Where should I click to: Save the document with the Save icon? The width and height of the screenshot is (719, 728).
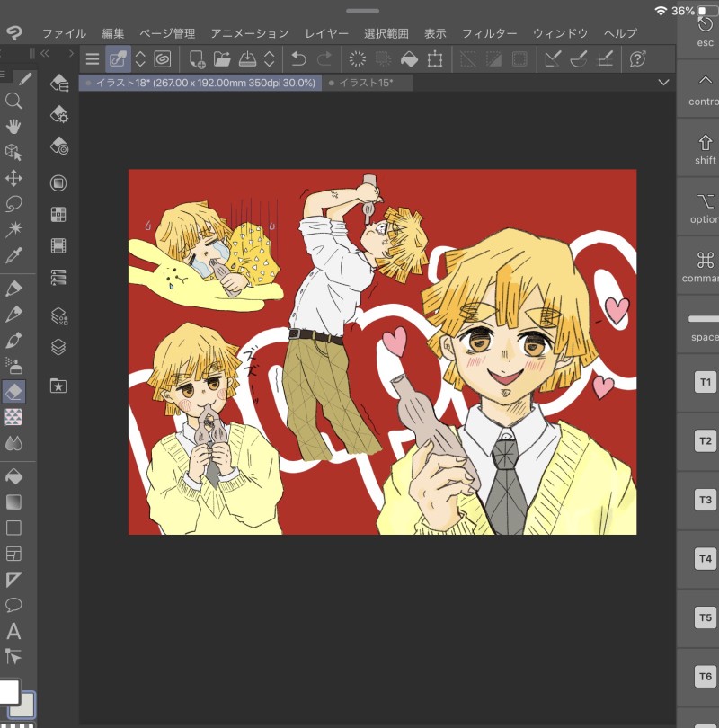click(247, 59)
